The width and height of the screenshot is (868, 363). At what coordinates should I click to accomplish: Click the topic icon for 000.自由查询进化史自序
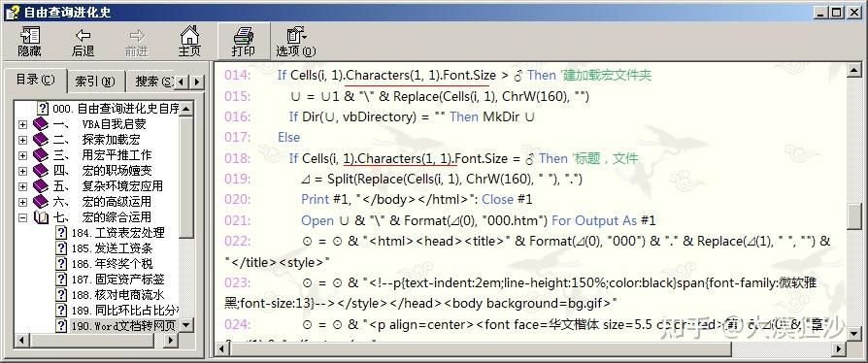pyautogui.click(x=42, y=108)
